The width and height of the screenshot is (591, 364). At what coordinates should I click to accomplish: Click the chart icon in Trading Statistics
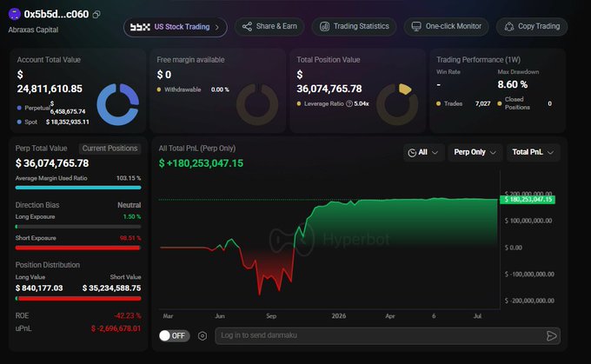tap(324, 26)
